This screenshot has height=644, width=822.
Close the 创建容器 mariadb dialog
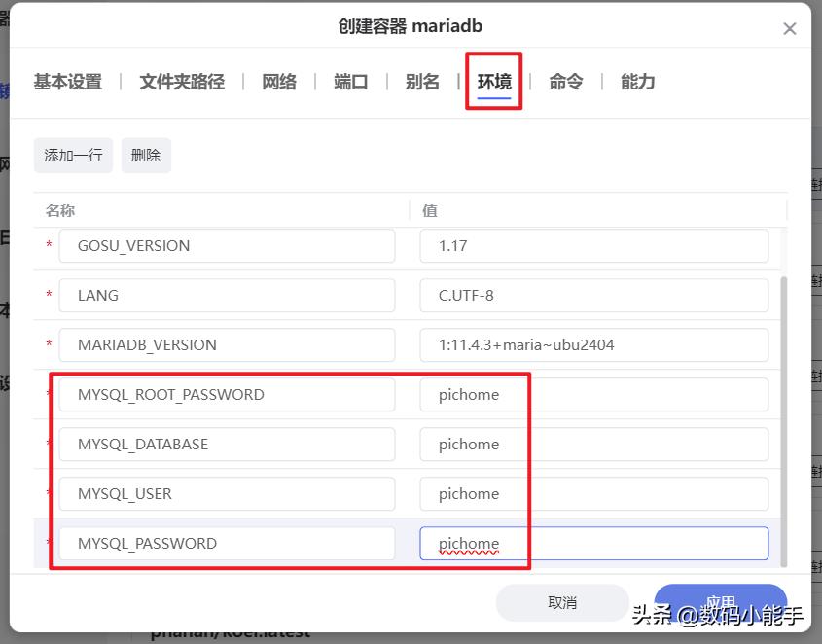pos(790,29)
